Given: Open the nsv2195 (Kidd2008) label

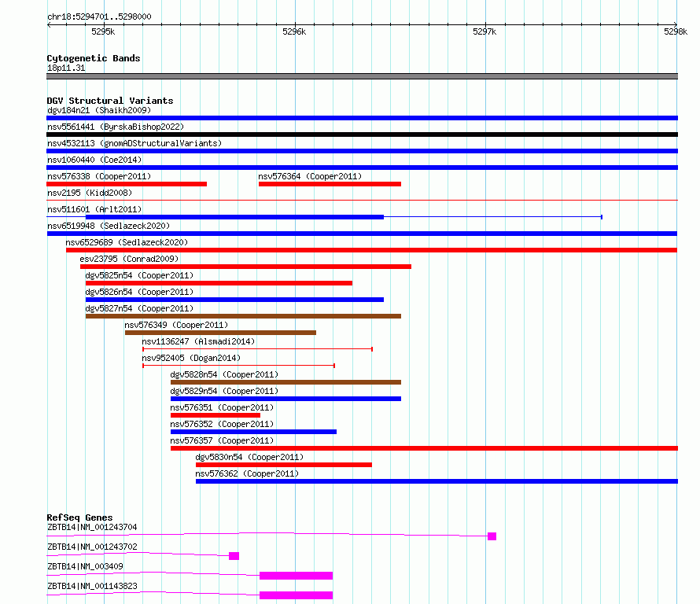Looking at the screenshot, I should point(90,193).
